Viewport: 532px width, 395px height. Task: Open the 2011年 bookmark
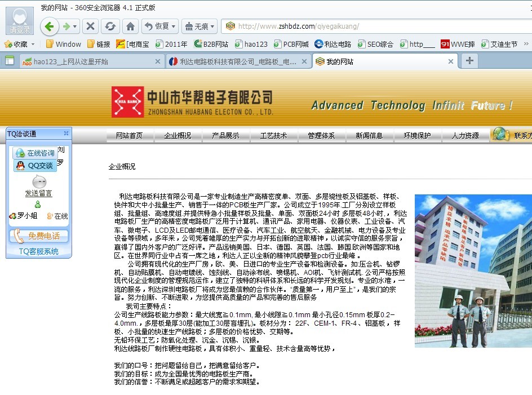[171, 44]
